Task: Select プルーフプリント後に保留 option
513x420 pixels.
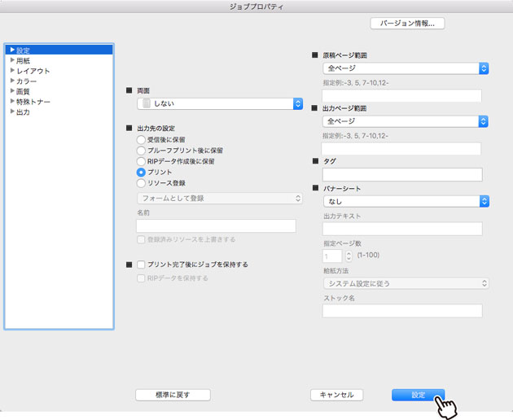Action: coord(142,151)
